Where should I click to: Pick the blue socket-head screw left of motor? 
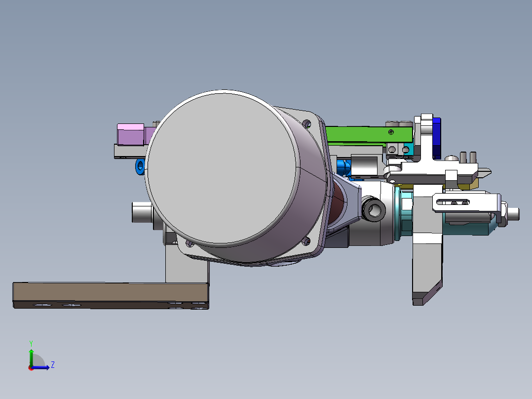[x=140, y=166]
